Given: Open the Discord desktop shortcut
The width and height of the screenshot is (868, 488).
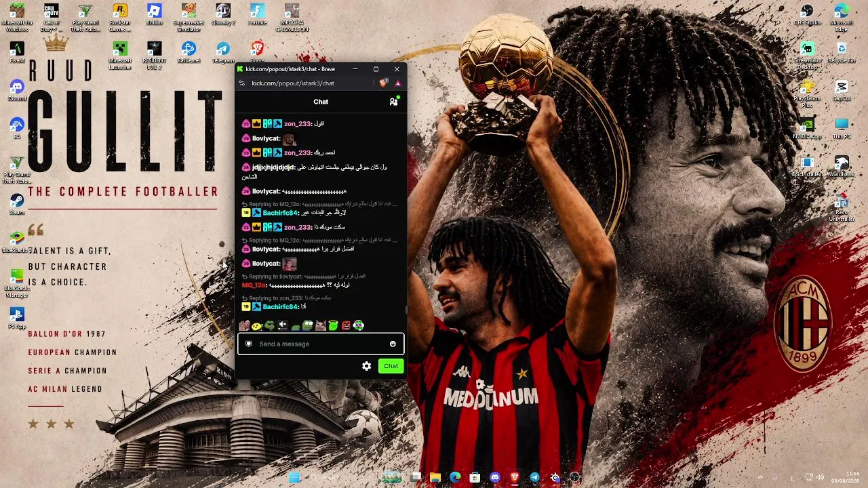Looking at the screenshot, I should [17, 90].
